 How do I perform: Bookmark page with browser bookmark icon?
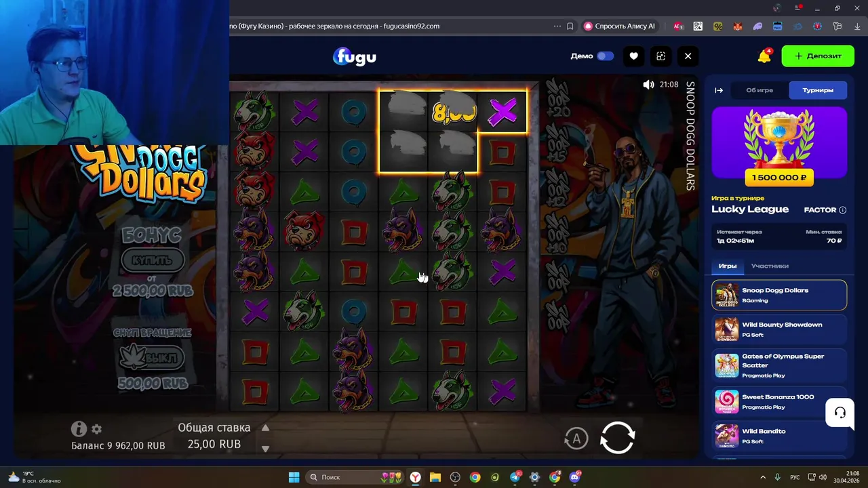click(x=570, y=26)
